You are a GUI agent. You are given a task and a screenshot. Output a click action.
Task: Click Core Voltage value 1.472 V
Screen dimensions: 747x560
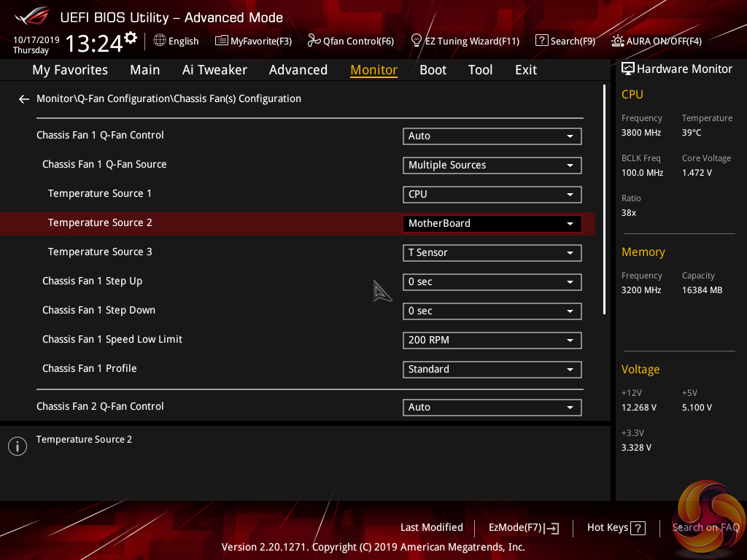pyautogui.click(x=697, y=173)
